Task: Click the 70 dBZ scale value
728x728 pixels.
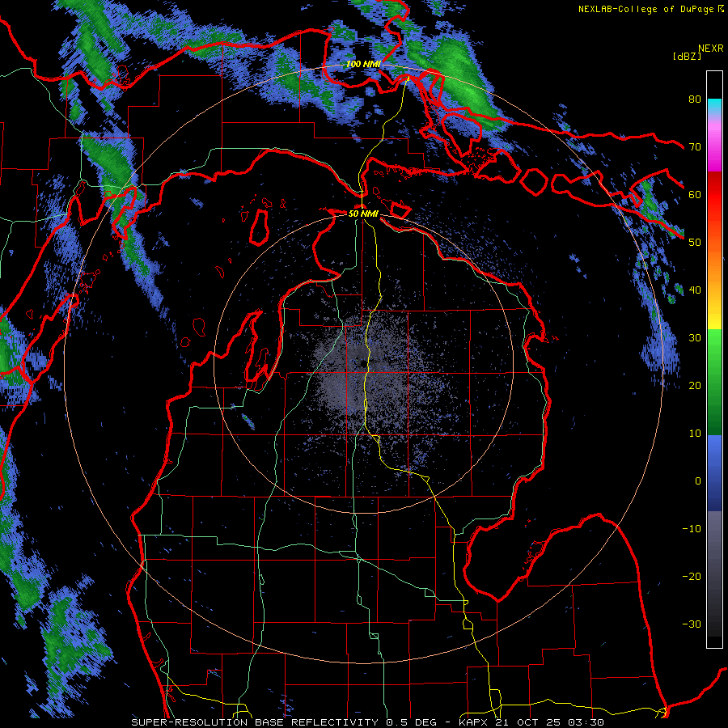Action: tap(695, 147)
